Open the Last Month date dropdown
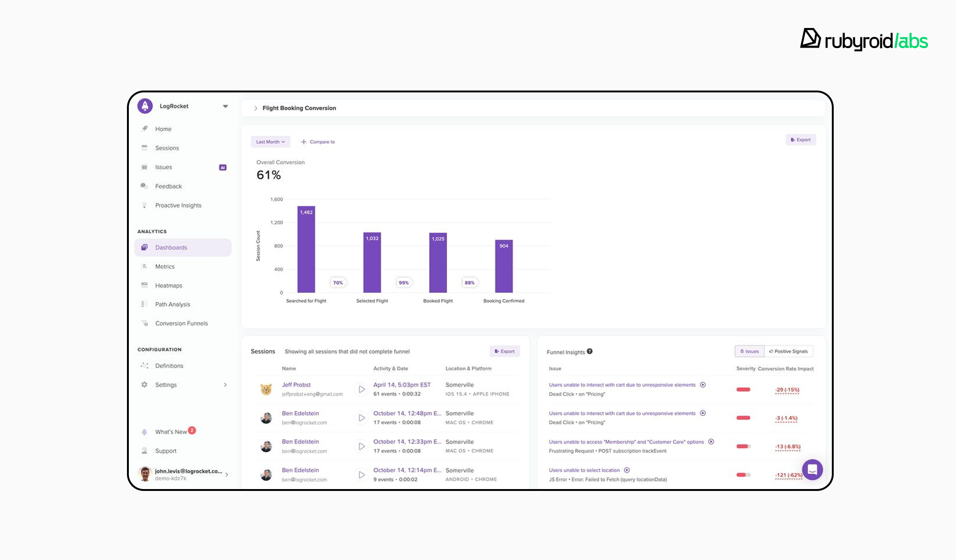The height and width of the screenshot is (560, 956). (x=270, y=142)
